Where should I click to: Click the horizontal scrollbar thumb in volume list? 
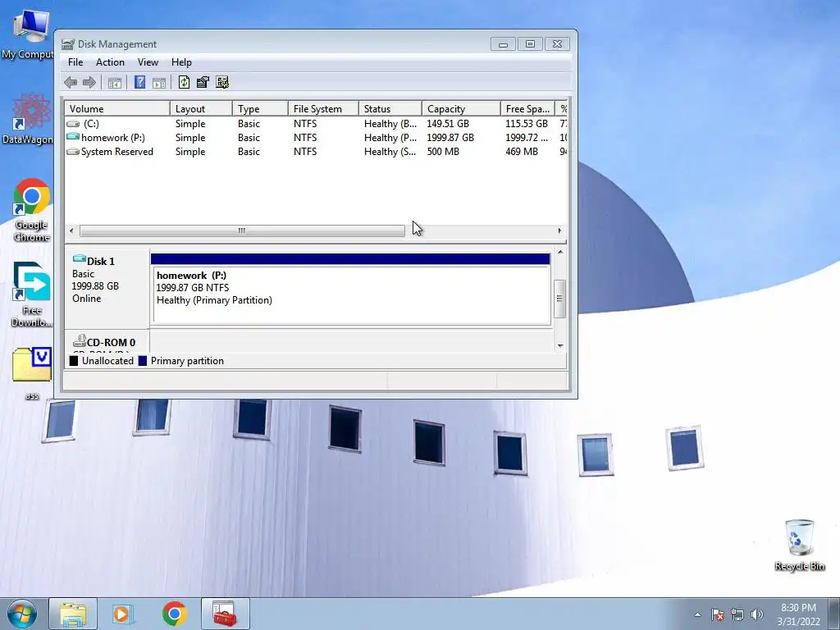click(242, 231)
